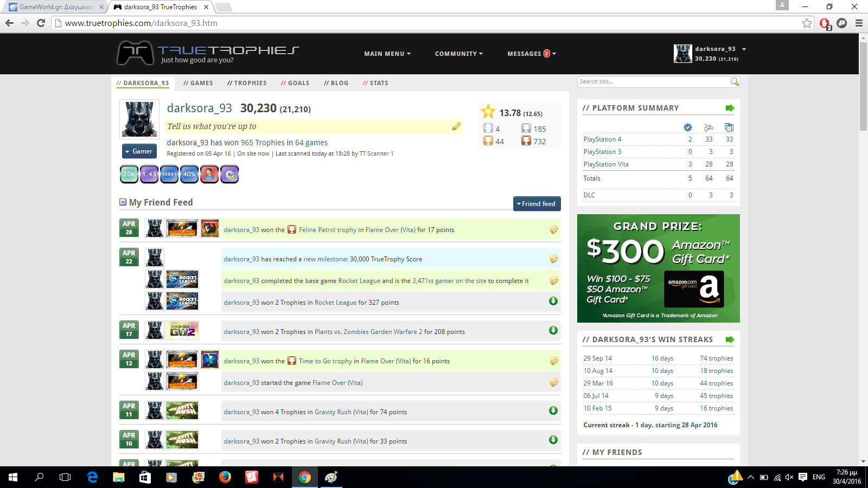Select the Stats tab
The height and width of the screenshot is (488, 868).
click(375, 83)
